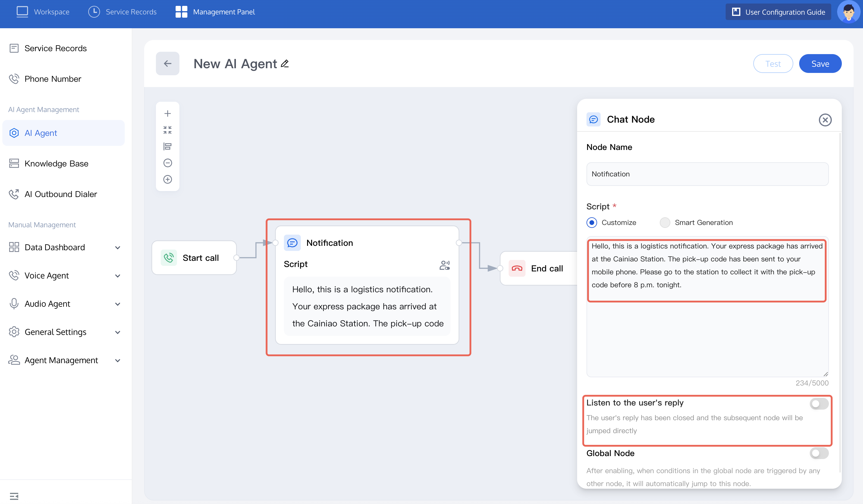
Task: Expand the Data Dashboard menu
Action: click(x=117, y=248)
